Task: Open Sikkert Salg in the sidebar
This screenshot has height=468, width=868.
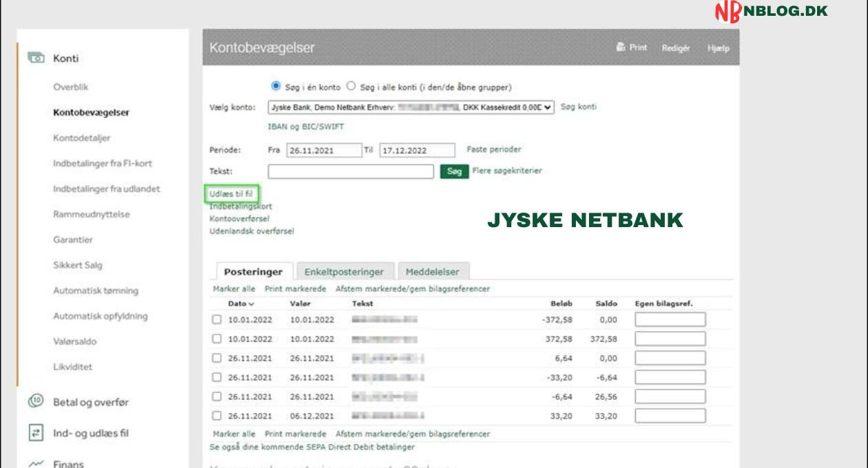Action: 78,266
